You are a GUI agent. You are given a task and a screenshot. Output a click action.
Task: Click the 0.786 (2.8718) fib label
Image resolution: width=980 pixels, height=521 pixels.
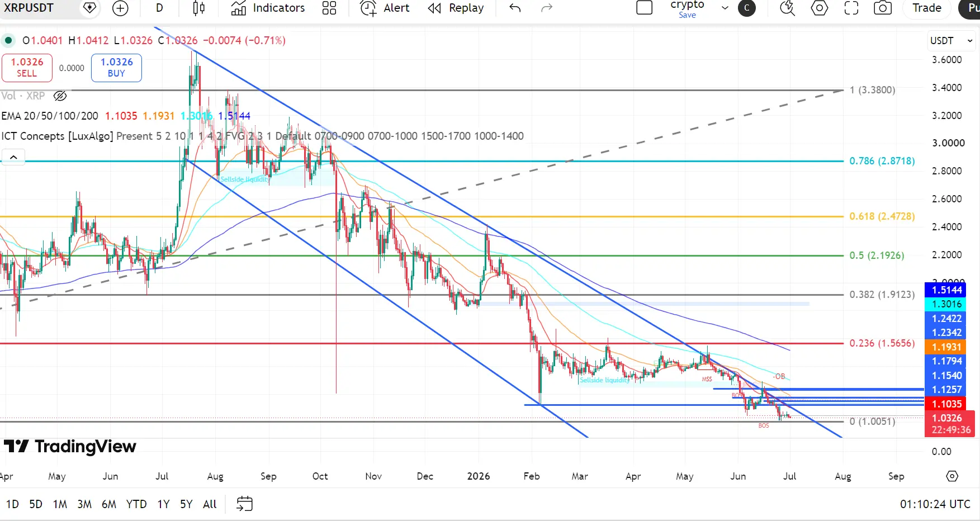tap(882, 161)
